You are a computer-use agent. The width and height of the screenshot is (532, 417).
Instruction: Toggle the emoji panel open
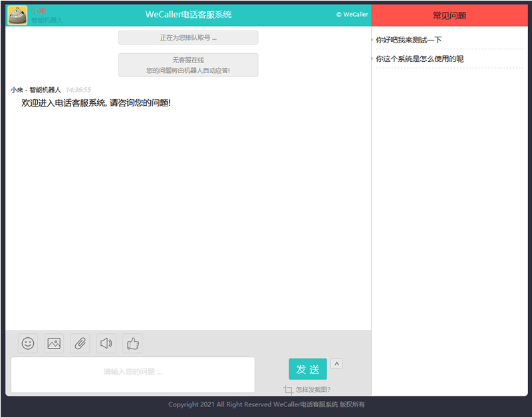[27, 343]
